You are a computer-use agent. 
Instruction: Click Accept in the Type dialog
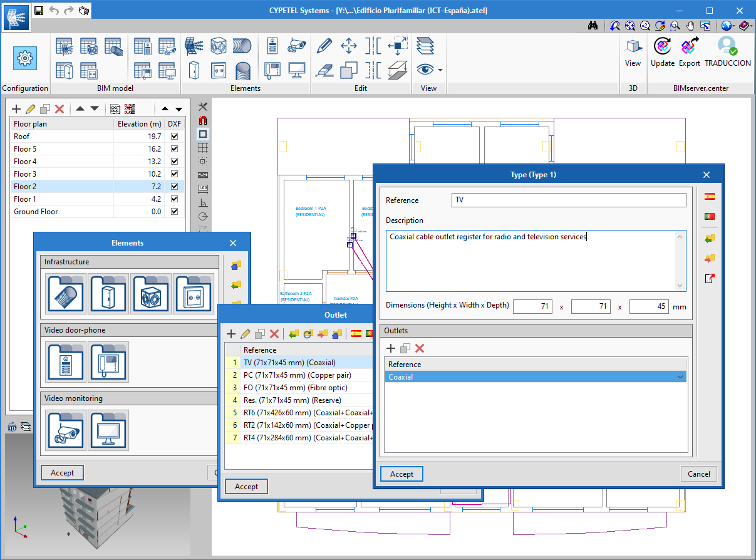(401, 474)
